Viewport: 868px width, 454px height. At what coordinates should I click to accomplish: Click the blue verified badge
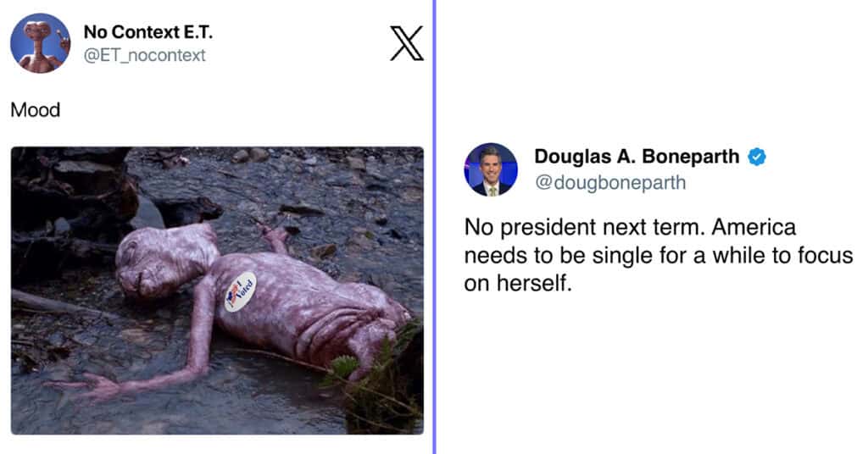coord(757,157)
